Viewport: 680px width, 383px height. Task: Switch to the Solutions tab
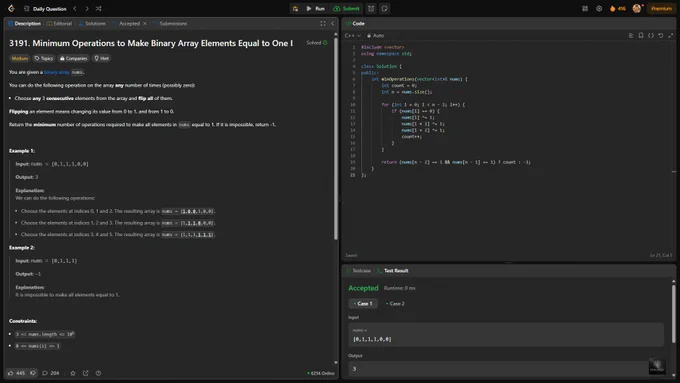click(92, 23)
